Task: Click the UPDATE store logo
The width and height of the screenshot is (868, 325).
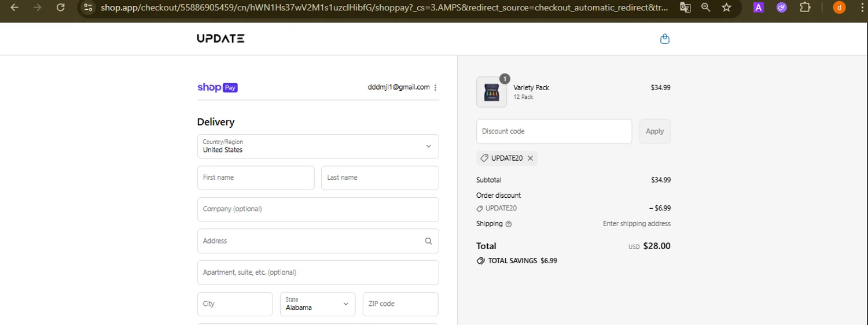Action: [220, 38]
